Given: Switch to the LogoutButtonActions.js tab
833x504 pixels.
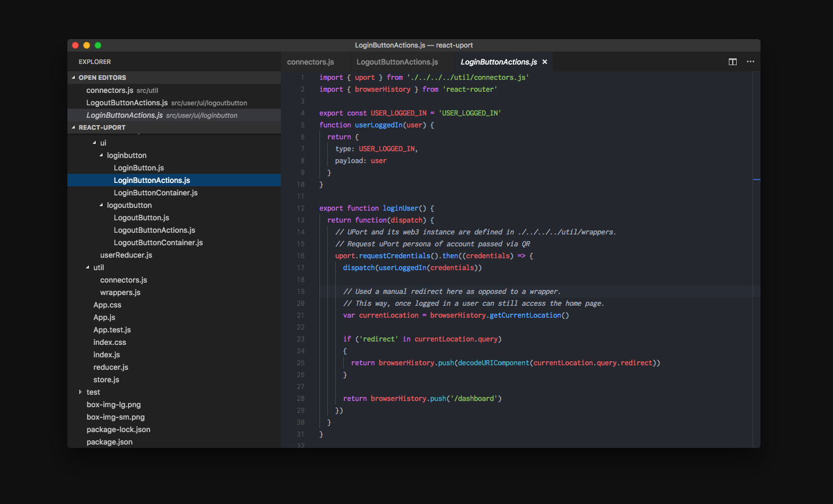Looking at the screenshot, I should 397,62.
